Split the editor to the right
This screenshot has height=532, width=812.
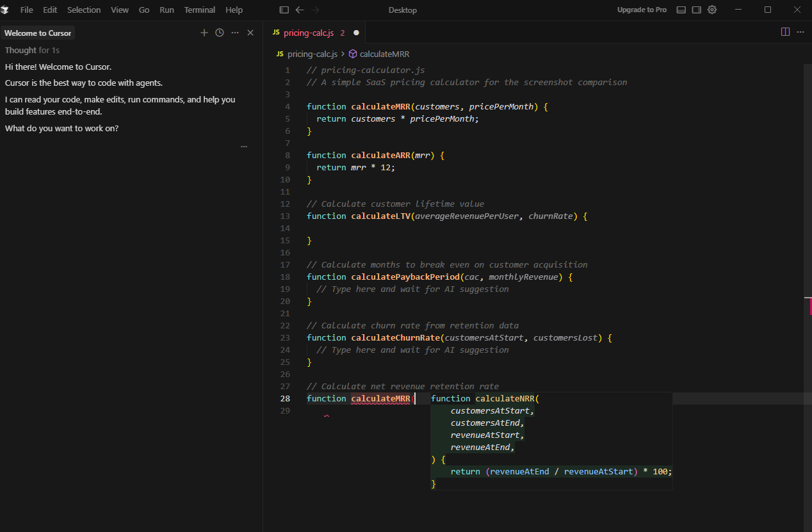[785, 32]
